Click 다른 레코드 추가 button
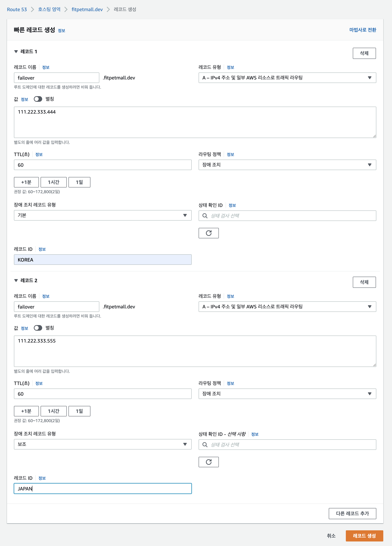 pos(352,513)
